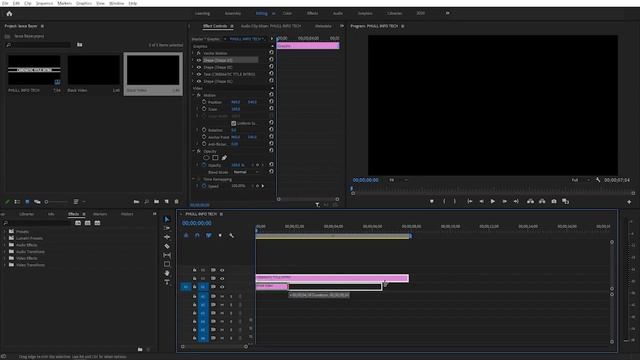This screenshot has width=640, height=360.
Task: Collapse the Motion effect section
Action: (x=193, y=95)
